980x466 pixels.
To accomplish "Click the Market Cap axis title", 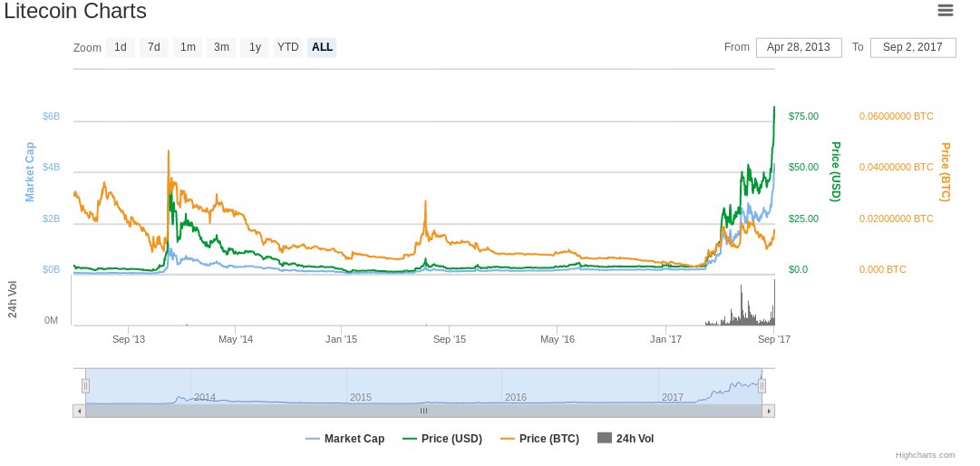I will [29, 171].
